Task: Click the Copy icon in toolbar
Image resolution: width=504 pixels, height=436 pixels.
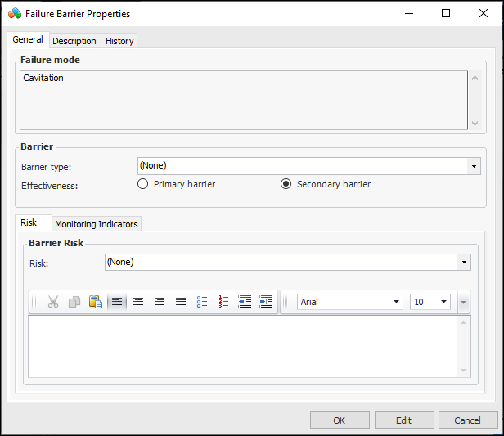Action: tap(74, 302)
